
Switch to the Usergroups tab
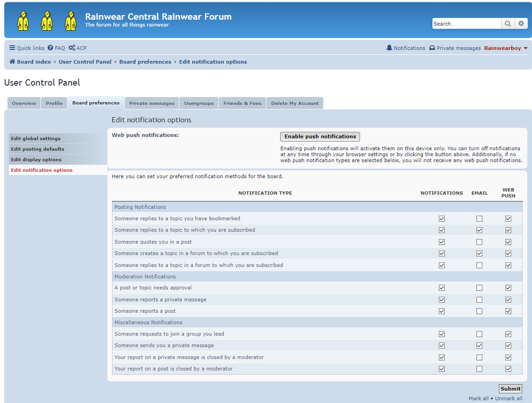[x=199, y=103]
